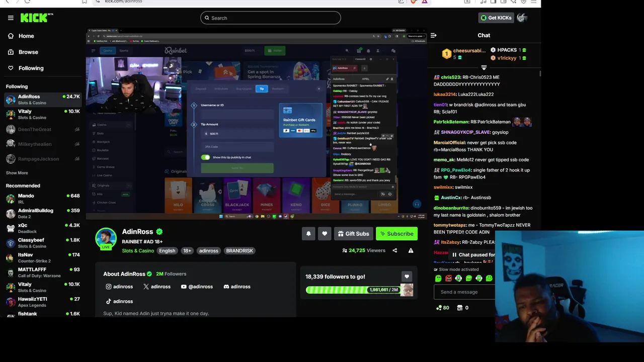This screenshot has width=644, height=362.
Task: Click the English tag
Action: pyautogui.click(x=167, y=250)
